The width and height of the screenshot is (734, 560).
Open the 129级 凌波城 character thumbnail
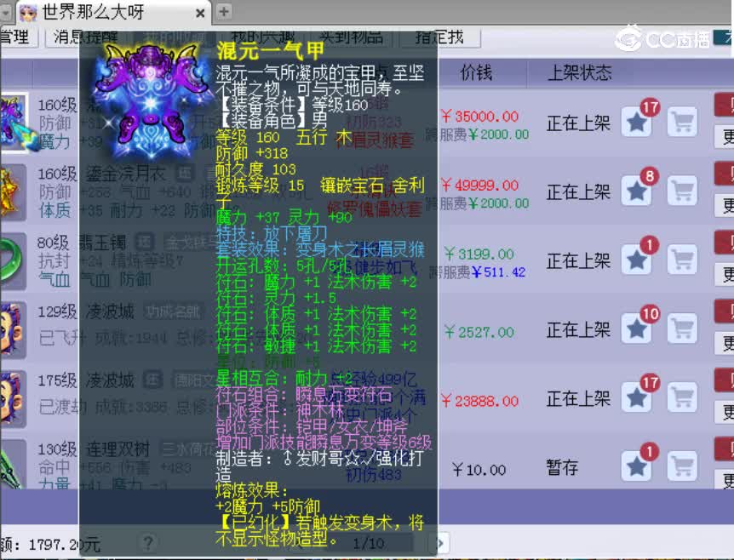pyautogui.click(x=13, y=330)
